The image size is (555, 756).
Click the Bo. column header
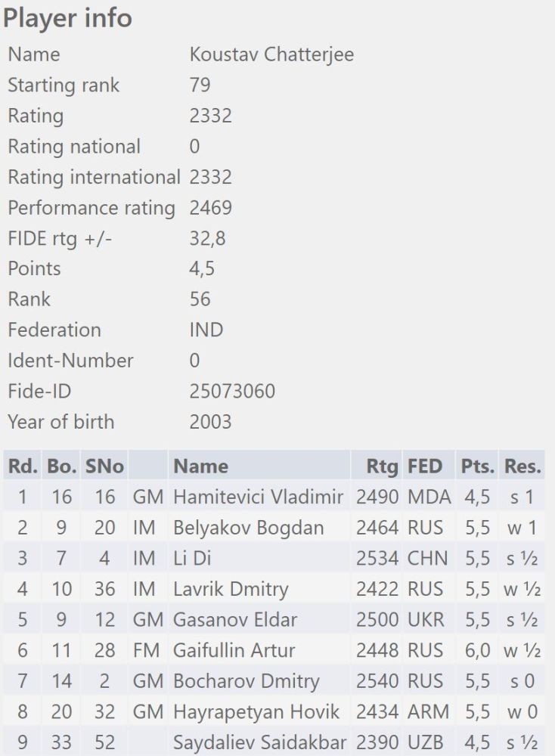pos(61,466)
